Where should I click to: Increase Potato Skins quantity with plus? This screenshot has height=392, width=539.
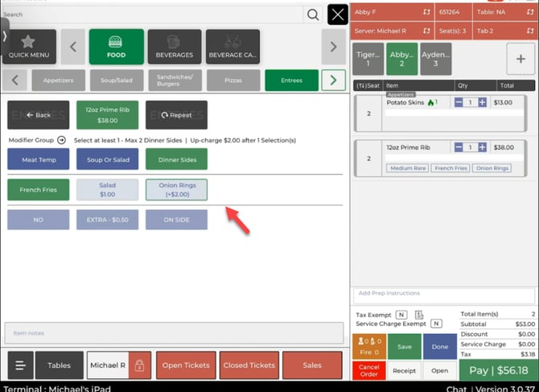coord(482,102)
